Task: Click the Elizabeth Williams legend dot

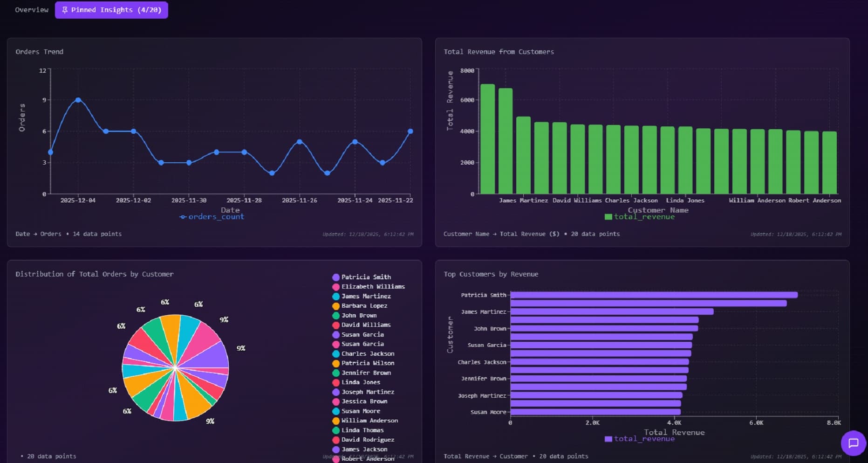Action: click(x=335, y=286)
